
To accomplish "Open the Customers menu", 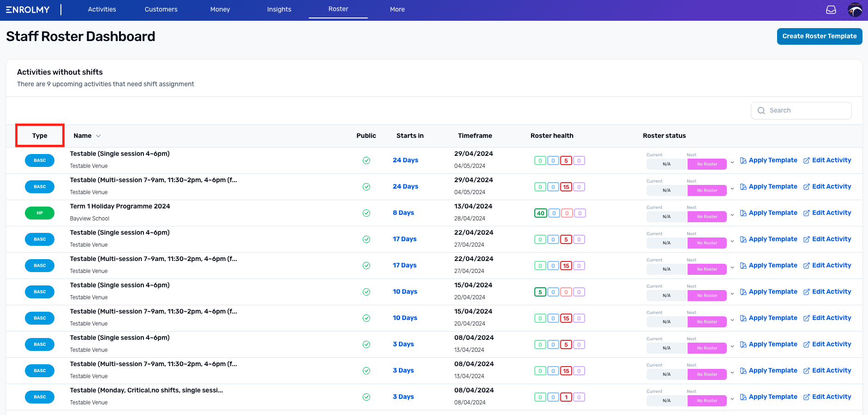I will click(161, 9).
